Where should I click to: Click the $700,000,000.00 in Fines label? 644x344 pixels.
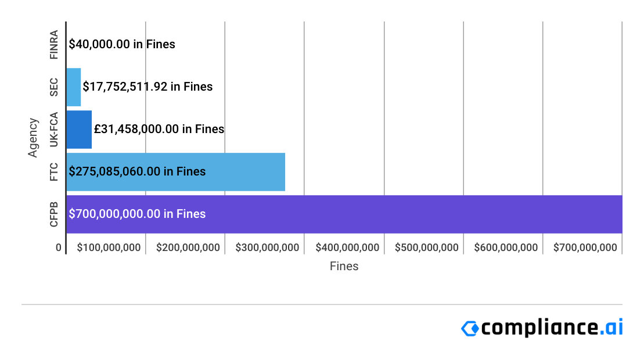point(137,214)
